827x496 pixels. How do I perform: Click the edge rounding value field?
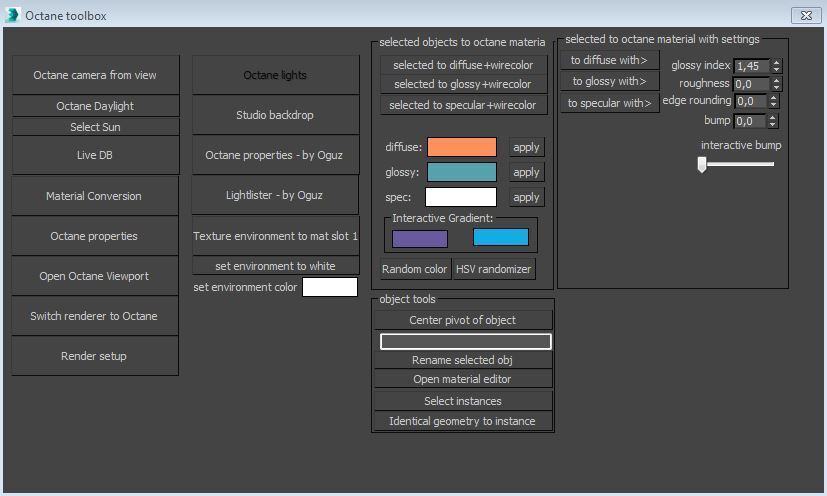(751, 101)
